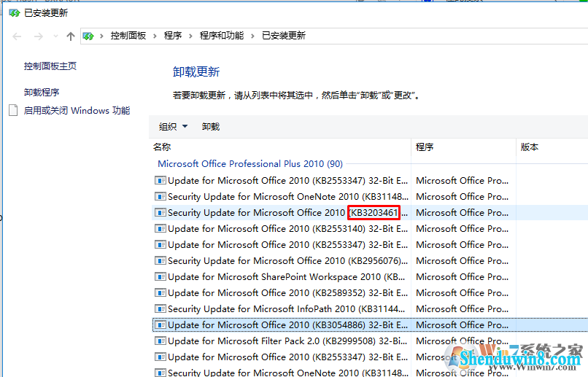
Task: Click the icon of the OneNote 2010 (KB31148...) row under KB2553347
Action: point(160,196)
